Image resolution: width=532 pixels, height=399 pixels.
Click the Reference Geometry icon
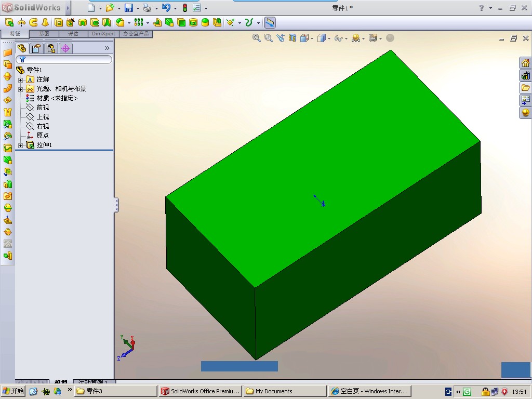tap(231, 23)
